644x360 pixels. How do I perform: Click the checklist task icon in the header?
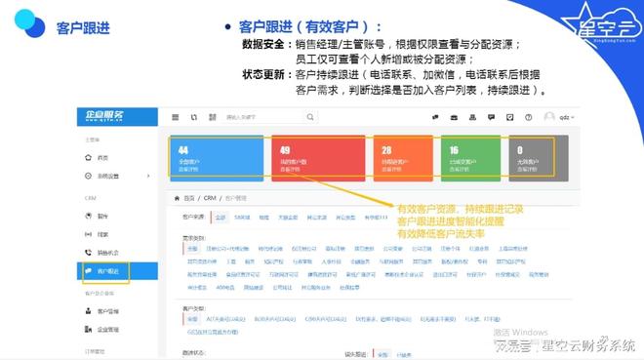[x=509, y=117]
